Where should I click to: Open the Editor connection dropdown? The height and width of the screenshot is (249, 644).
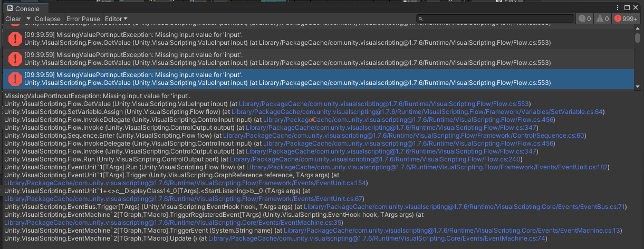point(117,18)
